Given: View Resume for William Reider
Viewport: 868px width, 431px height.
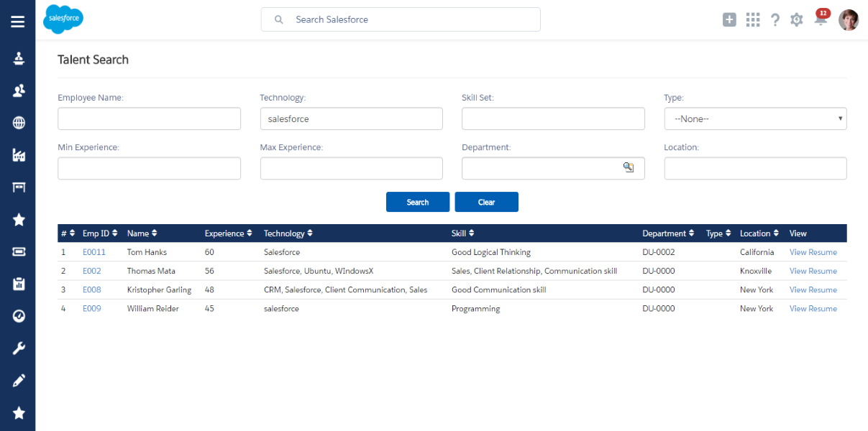Looking at the screenshot, I should click(x=813, y=308).
